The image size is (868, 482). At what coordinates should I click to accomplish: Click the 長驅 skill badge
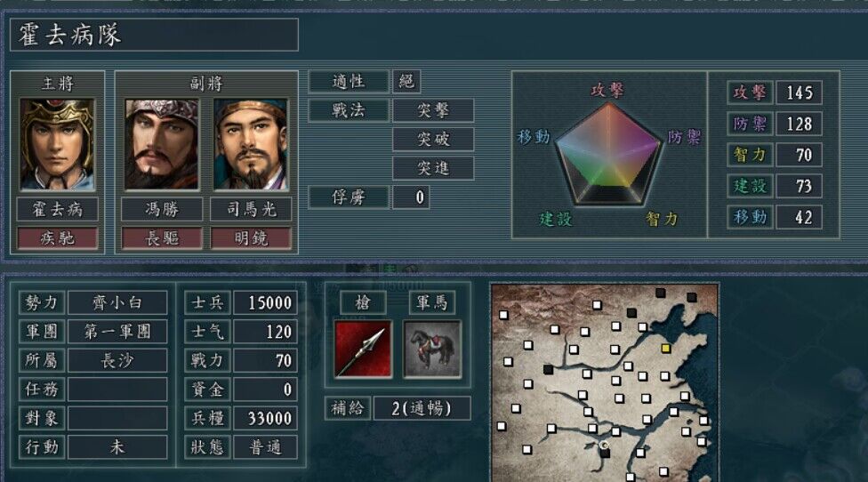162,238
